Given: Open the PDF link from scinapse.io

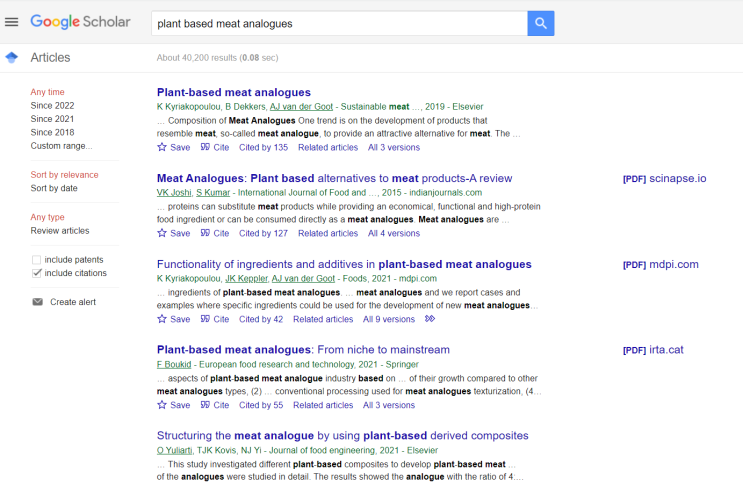Looking at the screenshot, I should [x=664, y=179].
